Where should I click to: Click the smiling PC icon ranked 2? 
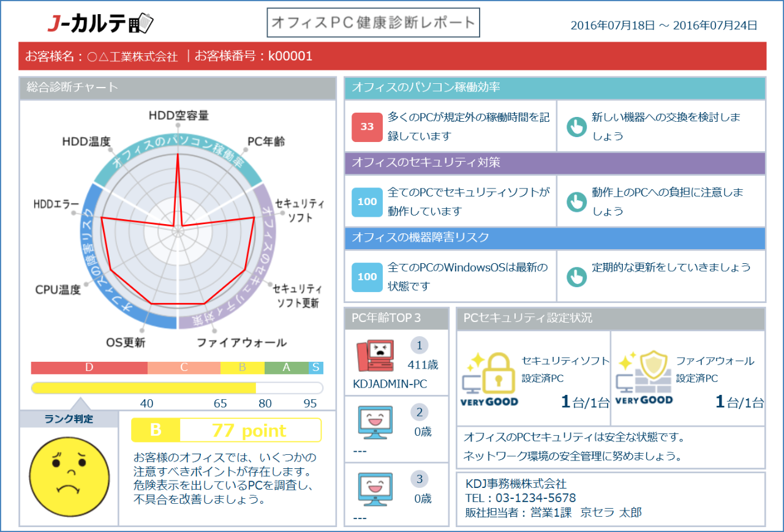[375, 423]
